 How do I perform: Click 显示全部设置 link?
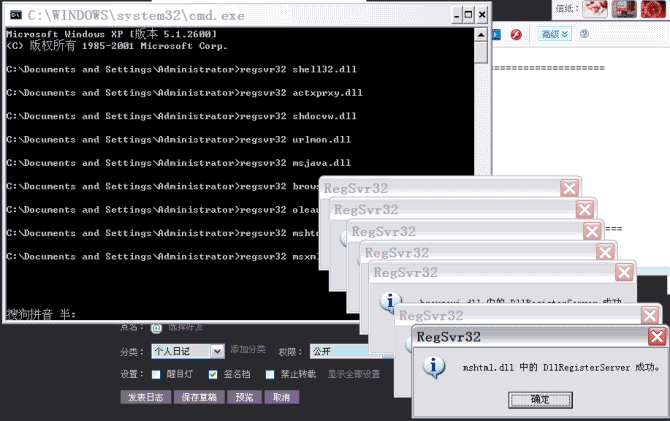354,374
